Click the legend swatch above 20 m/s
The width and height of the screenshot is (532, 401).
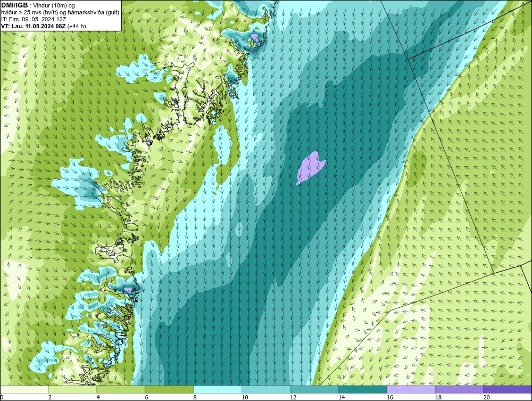click(x=508, y=389)
